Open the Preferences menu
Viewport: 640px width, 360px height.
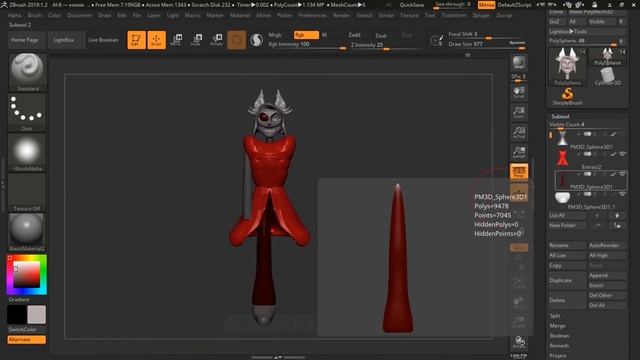pos(312,15)
